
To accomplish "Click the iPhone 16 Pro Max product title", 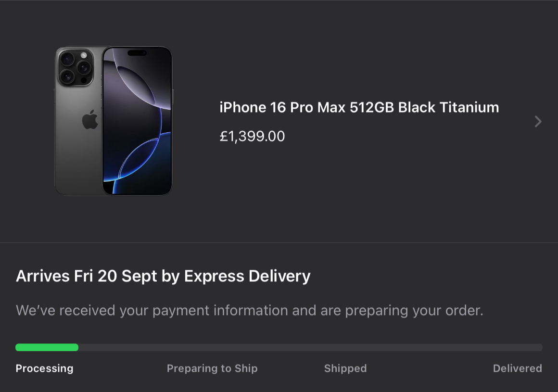I will (x=359, y=107).
